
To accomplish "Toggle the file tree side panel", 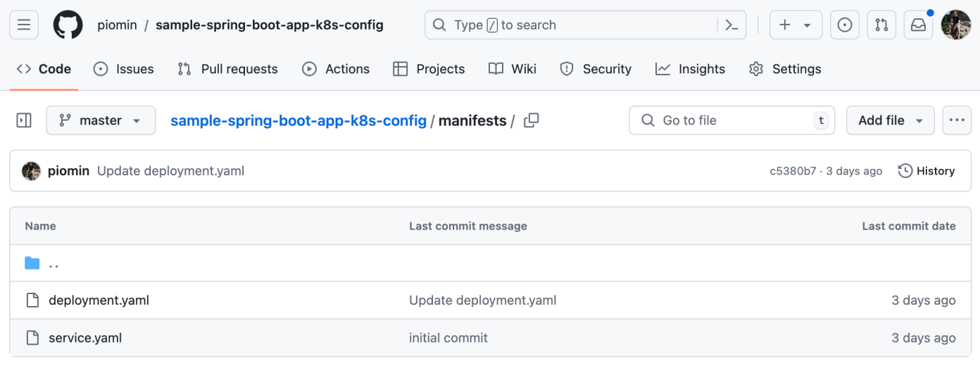I will (24, 120).
